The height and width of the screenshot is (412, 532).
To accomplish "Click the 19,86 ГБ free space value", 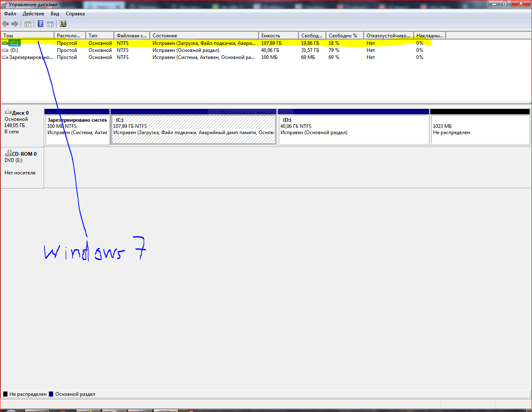I will click(310, 43).
